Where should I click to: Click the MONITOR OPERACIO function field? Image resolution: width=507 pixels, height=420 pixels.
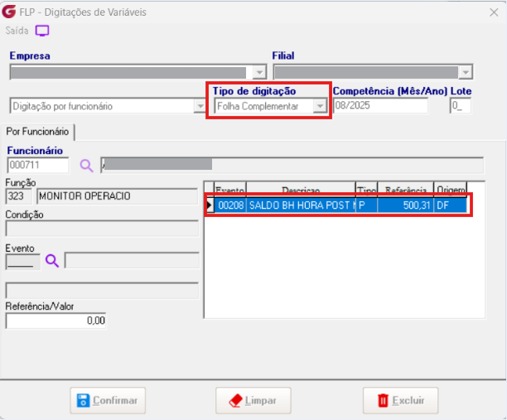pyautogui.click(x=118, y=196)
